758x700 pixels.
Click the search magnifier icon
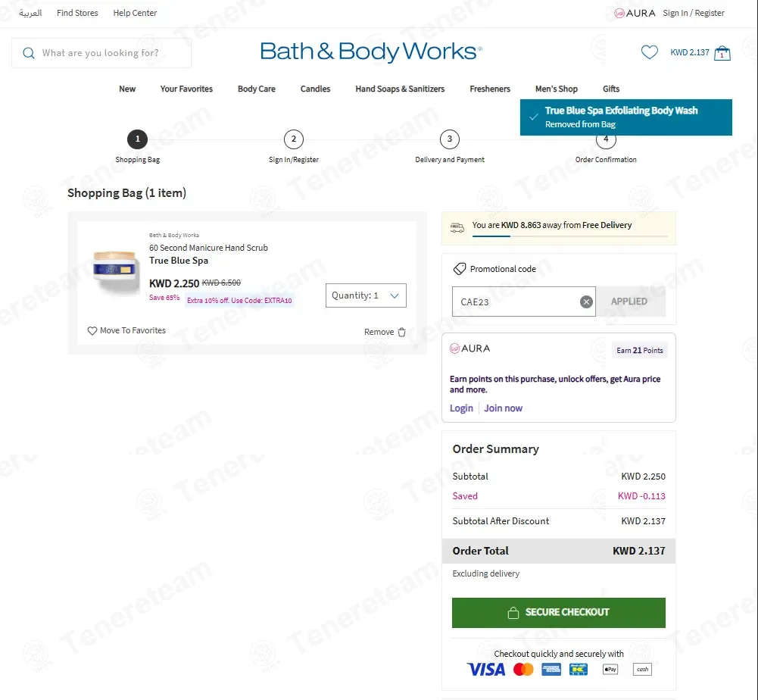pos(29,53)
